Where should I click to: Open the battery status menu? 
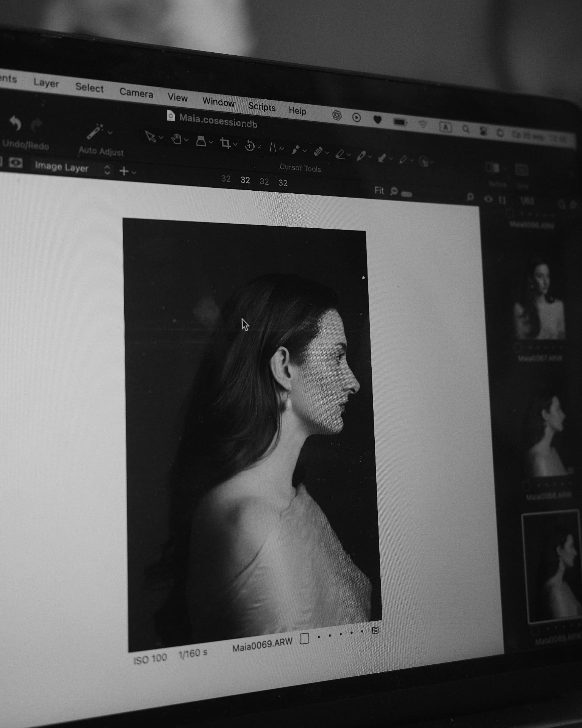(x=400, y=122)
